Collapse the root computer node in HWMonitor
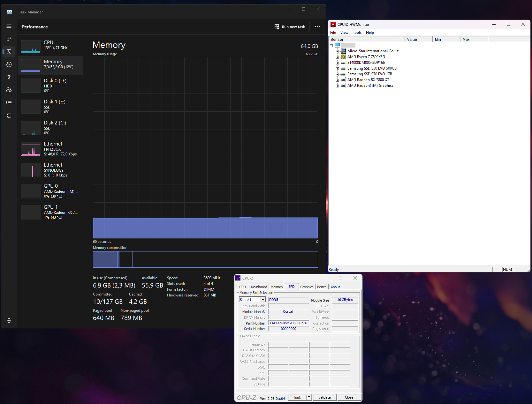532x404 pixels. [331, 46]
